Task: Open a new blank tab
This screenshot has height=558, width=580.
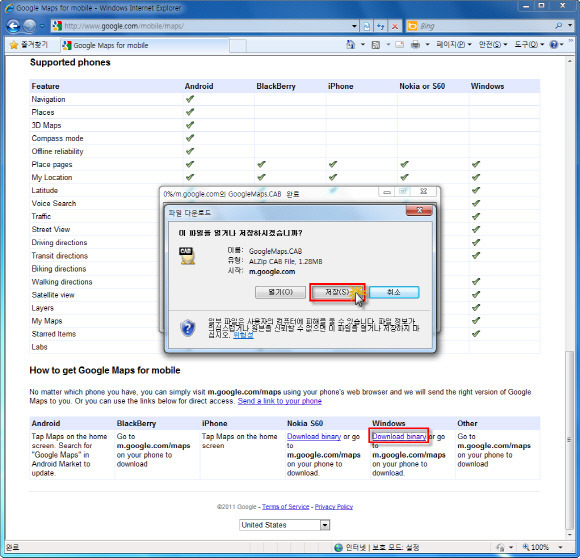Action: pyautogui.click(x=238, y=45)
